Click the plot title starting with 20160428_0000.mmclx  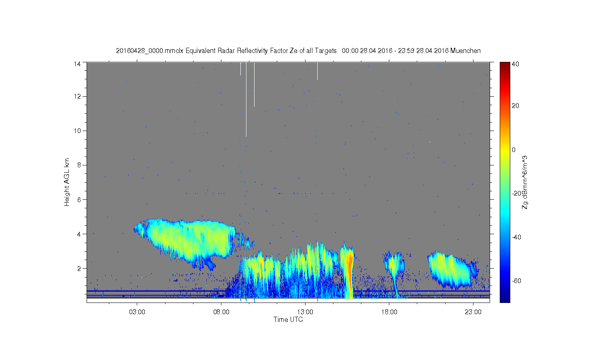pyautogui.click(x=298, y=51)
